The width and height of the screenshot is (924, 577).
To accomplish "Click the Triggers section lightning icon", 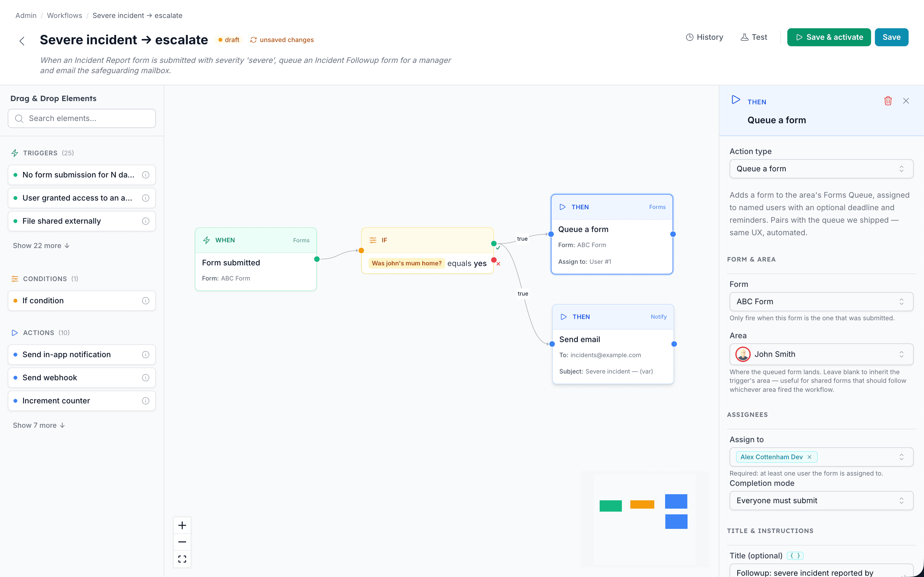I will (x=15, y=153).
